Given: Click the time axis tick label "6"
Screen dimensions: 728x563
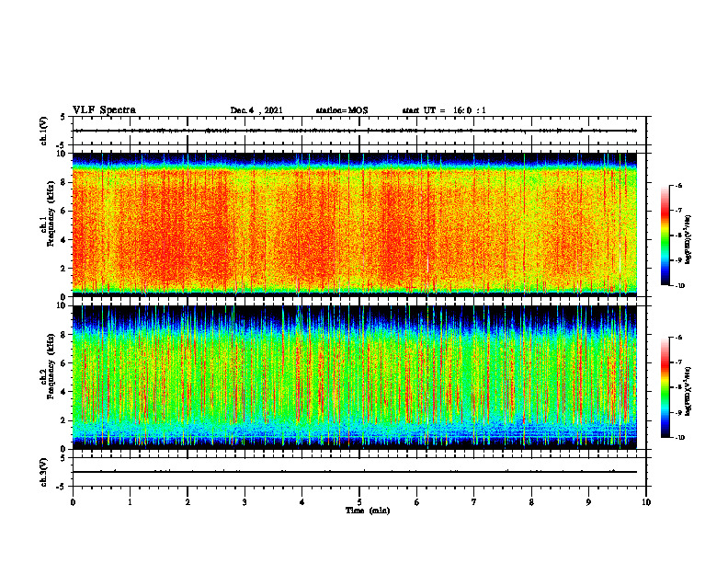Looking at the screenshot, I should [417, 502].
